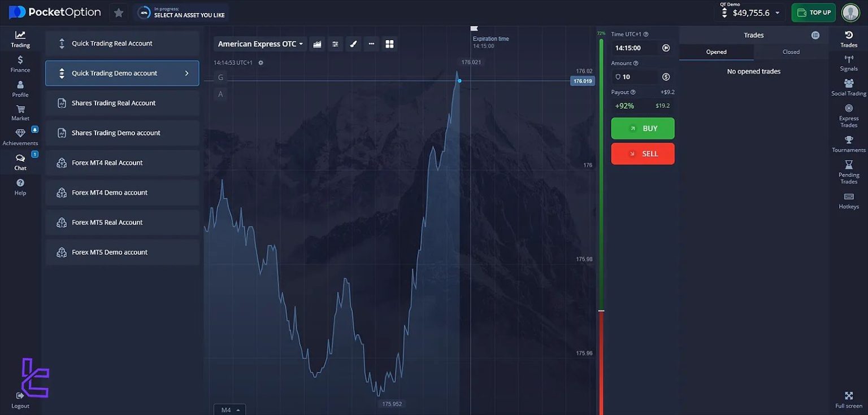Open the indicators panel icon
Viewport: 868px width, 415px height.
pyautogui.click(x=335, y=43)
